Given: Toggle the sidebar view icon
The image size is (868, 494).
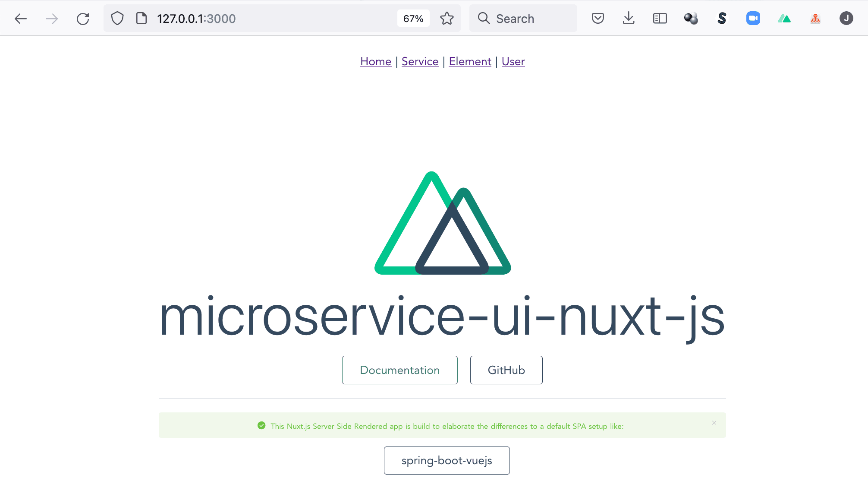Looking at the screenshot, I should click(x=660, y=19).
